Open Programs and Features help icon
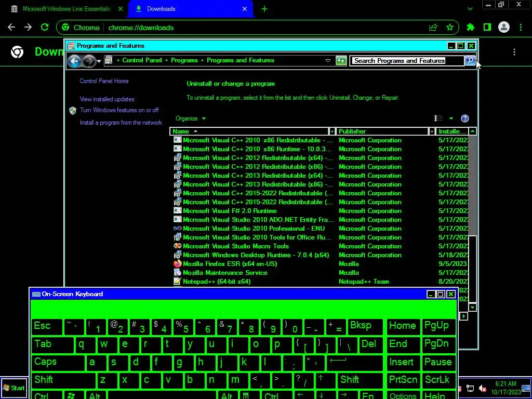532x399 pixels. coord(465,118)
